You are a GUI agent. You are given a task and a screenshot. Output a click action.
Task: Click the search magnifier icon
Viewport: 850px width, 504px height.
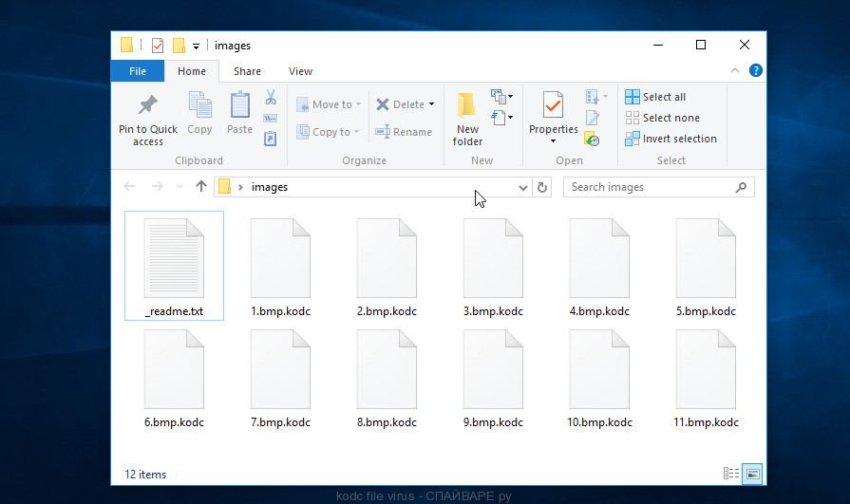click(x=741, y=187)
